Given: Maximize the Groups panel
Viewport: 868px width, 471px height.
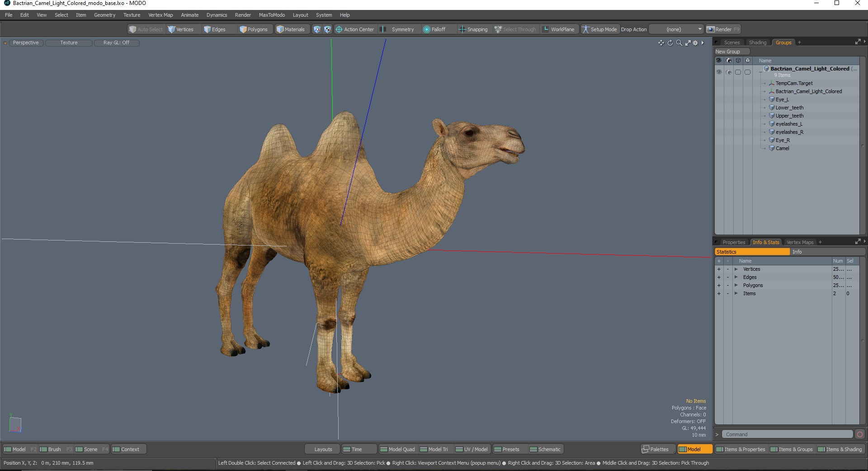Looking at the screenshot, I should point(858,42).
